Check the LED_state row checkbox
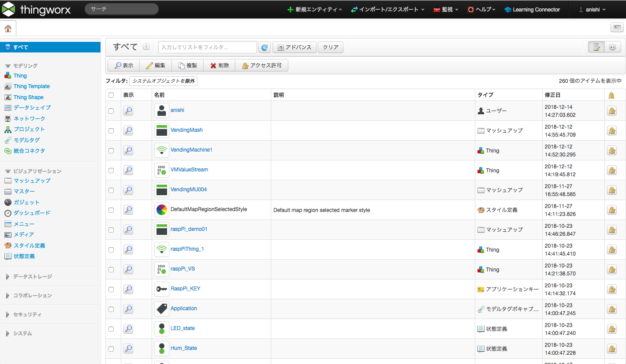 tap(111, 329)
